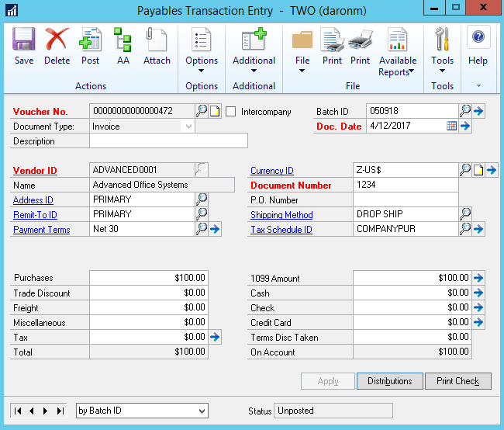Click the P.O. Number field
The width and height of the screenshot is (504, 430).
(406, 199)
